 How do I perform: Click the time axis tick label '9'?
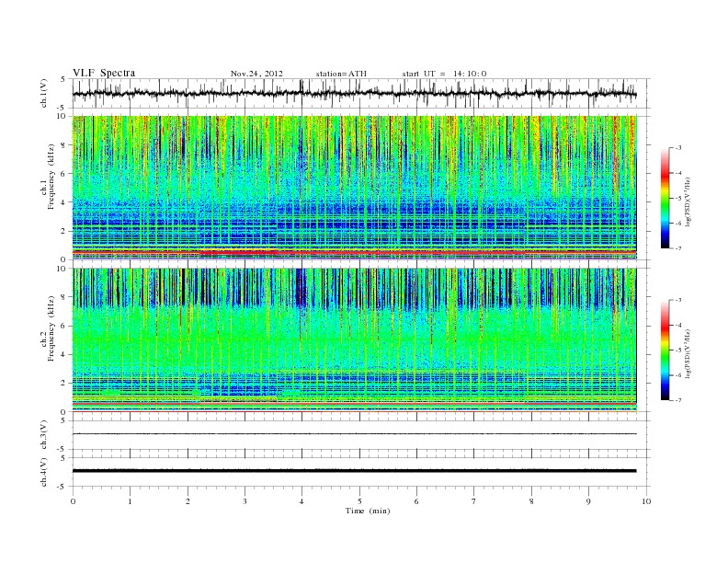tap(588, 501)
